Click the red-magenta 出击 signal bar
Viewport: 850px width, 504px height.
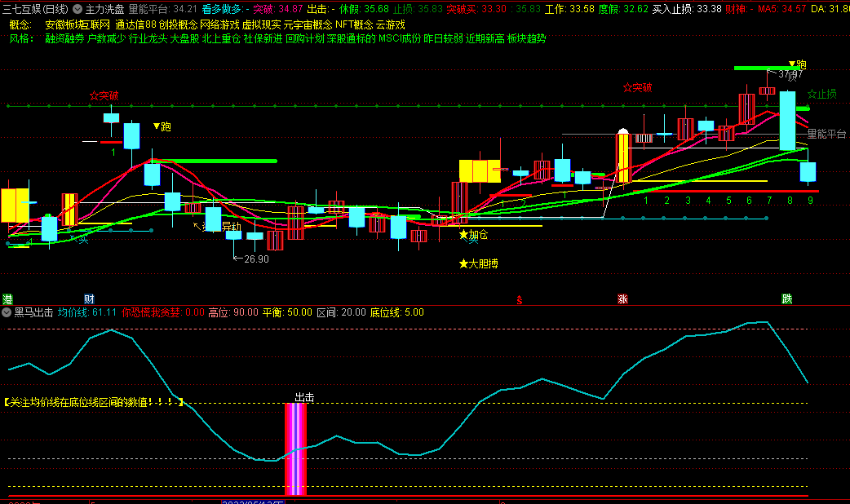click(x=295, y=449)
